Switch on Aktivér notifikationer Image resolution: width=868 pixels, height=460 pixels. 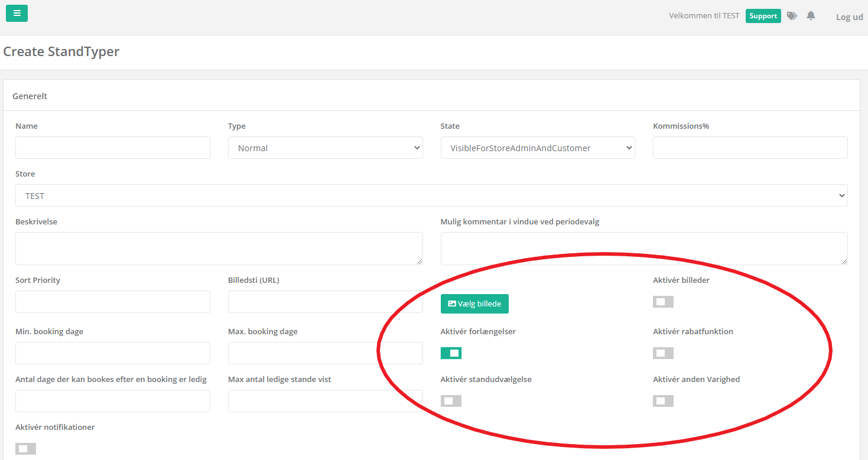[25, 449]
